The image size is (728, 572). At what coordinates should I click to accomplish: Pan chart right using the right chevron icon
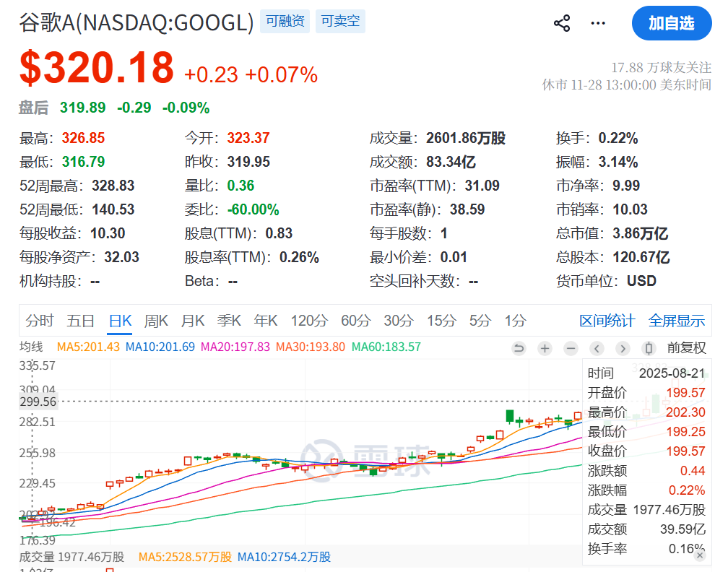(623, 348)
